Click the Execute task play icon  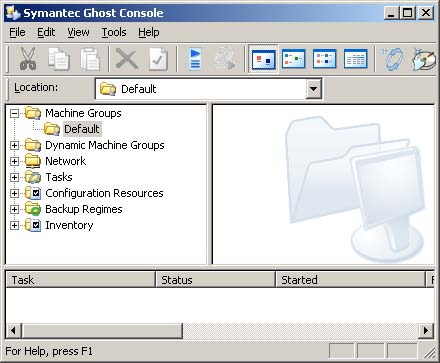(195, 59)
